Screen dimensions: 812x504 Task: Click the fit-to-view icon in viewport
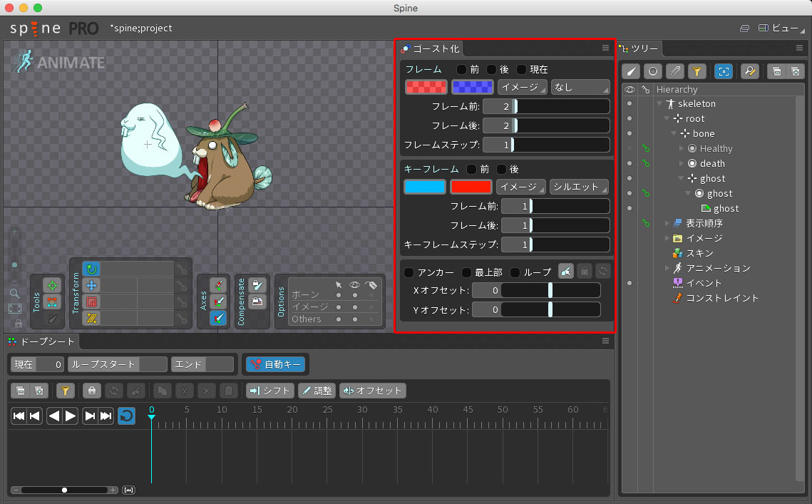tap(15, 309)
